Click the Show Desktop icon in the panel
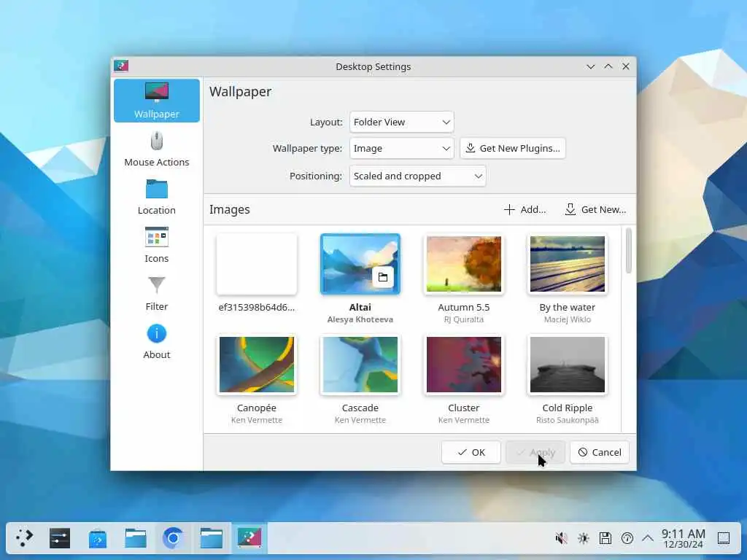 click(724, 539)
